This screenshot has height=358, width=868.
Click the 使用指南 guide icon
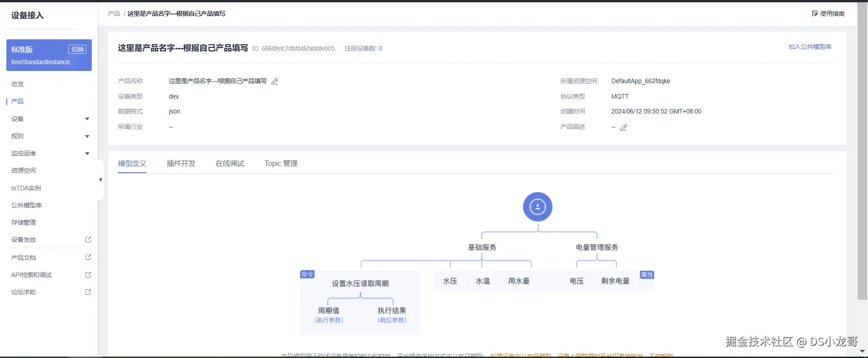pos(815,14)
